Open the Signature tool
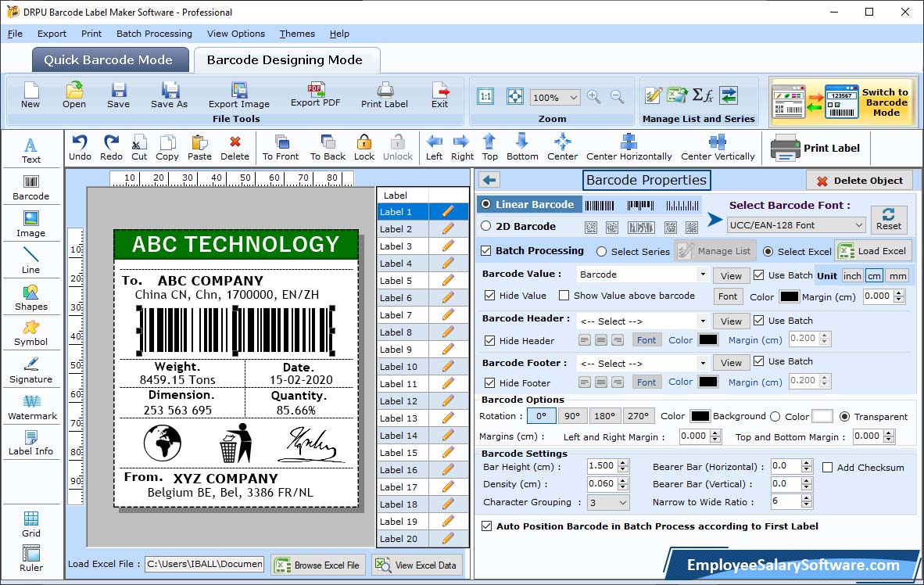 [x=30, y=371]
